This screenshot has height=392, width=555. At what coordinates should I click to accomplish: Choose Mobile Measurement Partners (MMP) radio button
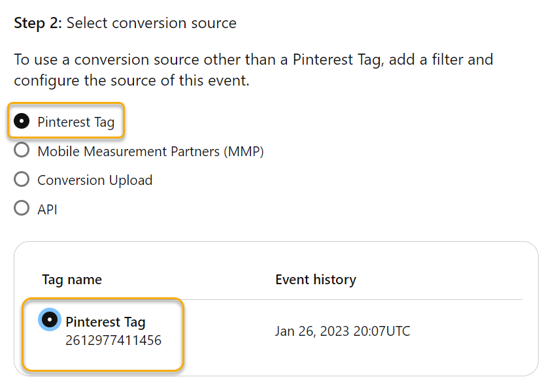22,151
